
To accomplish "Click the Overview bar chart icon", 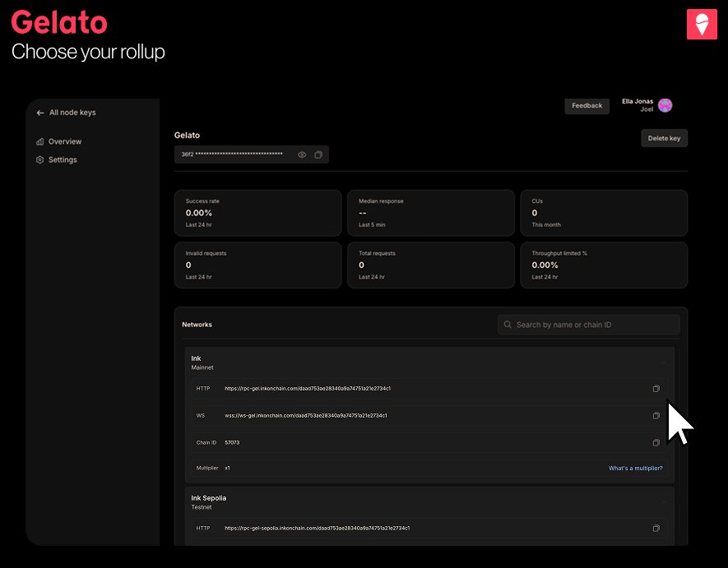I will click(40, 141).
